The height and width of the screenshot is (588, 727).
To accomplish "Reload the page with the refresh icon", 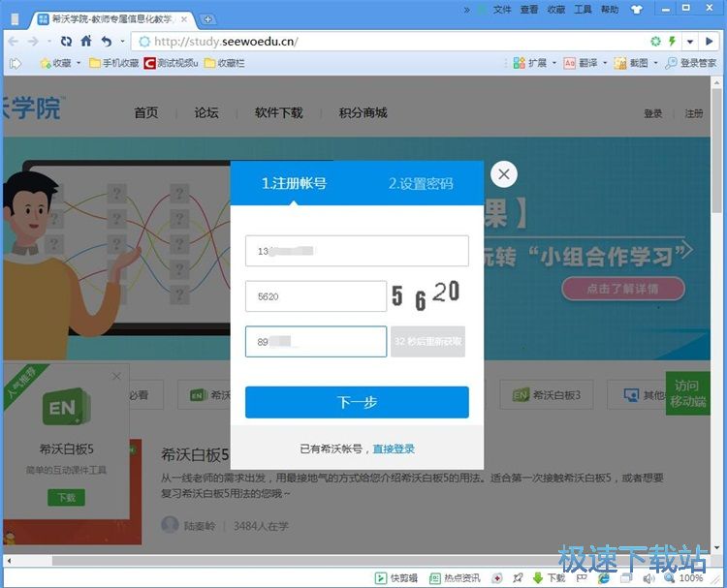I will coord(66,42).
